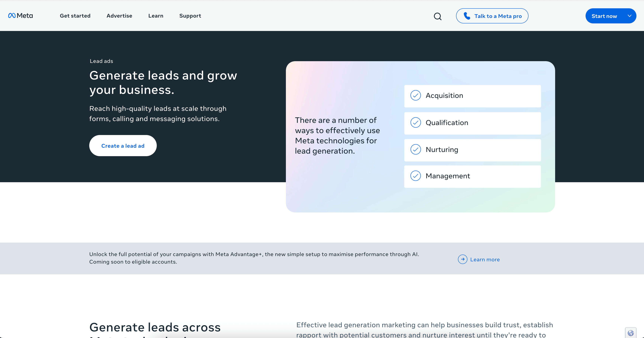Viewport: 644px width, 338px height.
Task: Open the Learn navigation menu
Action: (155, 16)
